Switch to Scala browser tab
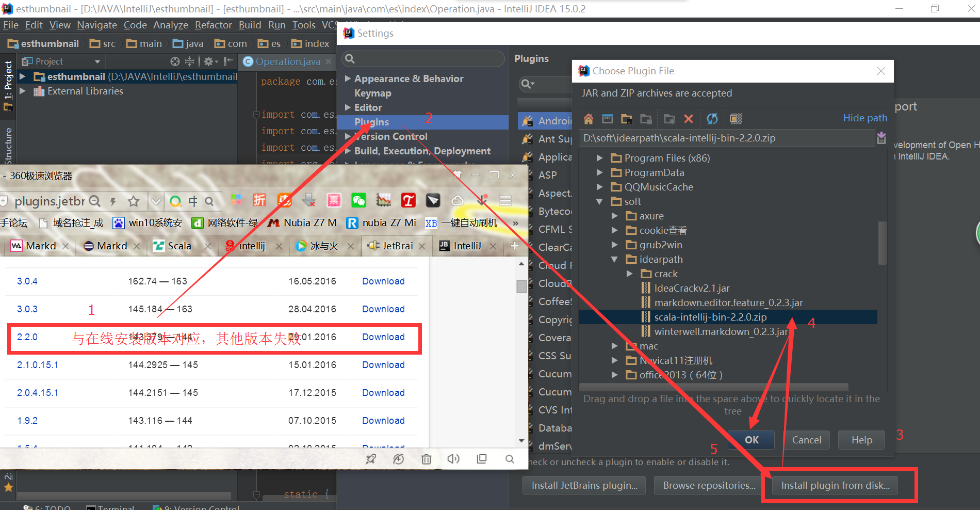 point(179,246)
